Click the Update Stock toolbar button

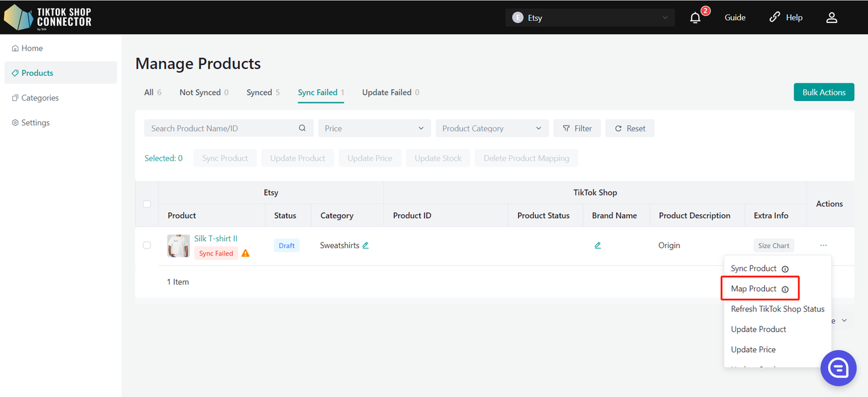(438, 158)
